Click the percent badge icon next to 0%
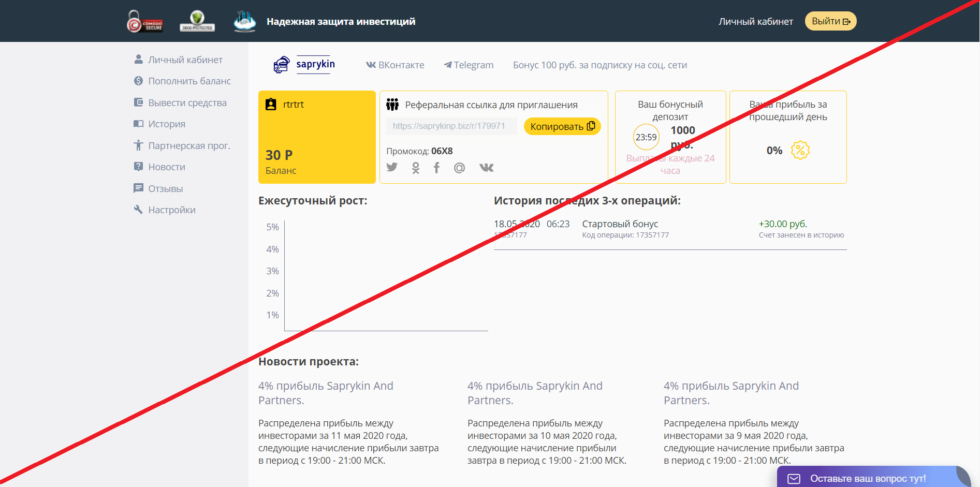The height and width of the screenshot is (487, 980). [x=800, y=150]
